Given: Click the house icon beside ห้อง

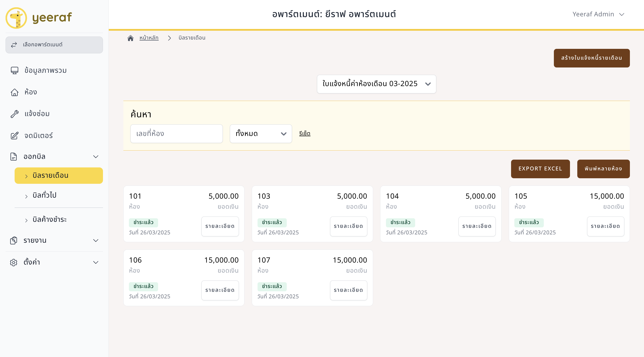Looking at the screenshot, I should tap(15, 92).
